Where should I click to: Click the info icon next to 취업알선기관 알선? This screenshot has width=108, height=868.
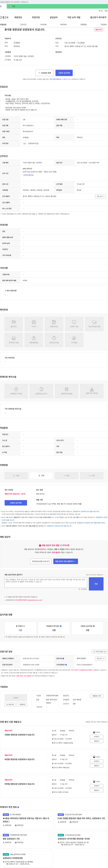[x=61, y=626]
